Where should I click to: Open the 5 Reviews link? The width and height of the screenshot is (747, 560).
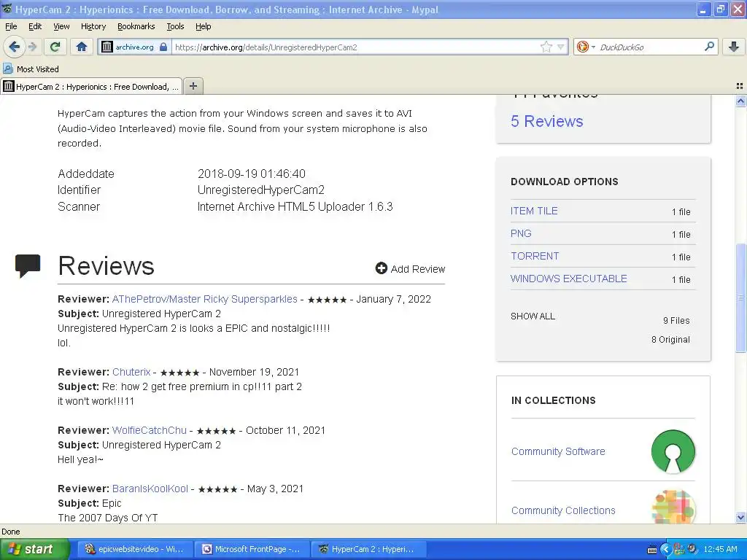[x=546, y=121]
